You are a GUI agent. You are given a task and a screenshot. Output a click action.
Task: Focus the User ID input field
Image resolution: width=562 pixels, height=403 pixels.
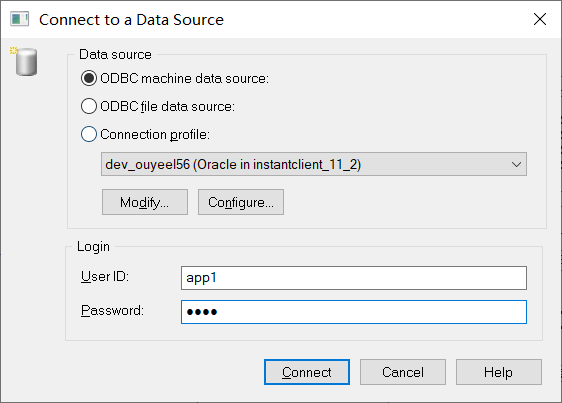click(x=354, y=278)
